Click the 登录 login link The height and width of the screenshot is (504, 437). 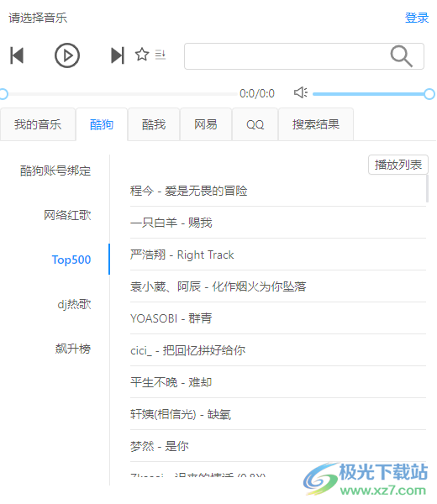point(417,18)
